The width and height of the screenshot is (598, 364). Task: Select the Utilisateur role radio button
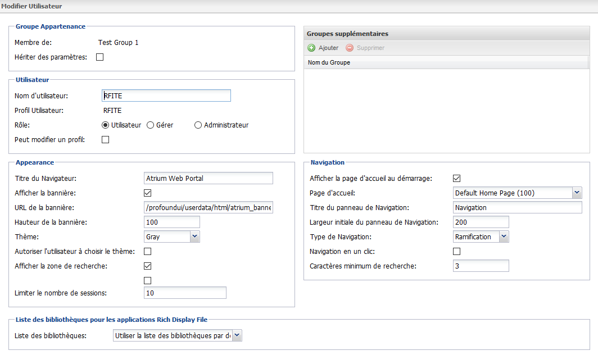coord(105,125)
